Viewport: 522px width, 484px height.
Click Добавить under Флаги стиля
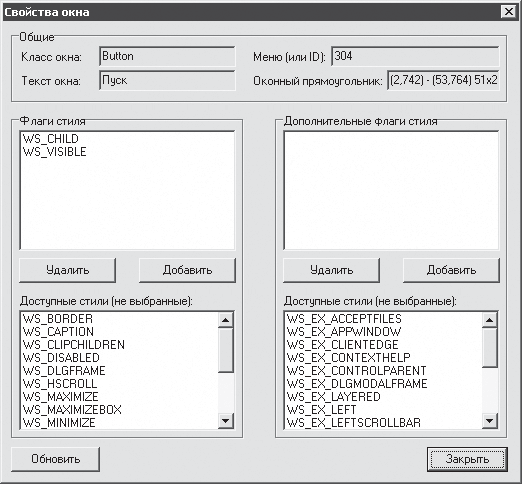click(x=187, y=270)
